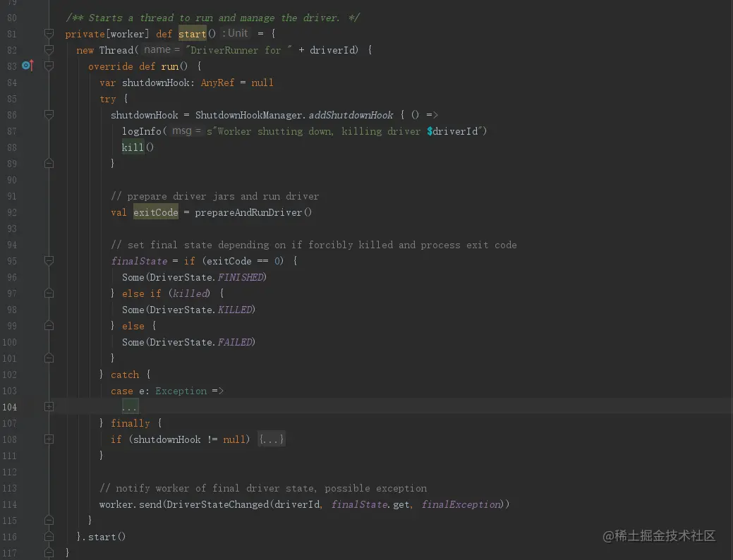The height and width of the screenshot is (560, 733).
Task: Click the $driverId interpolation in log string
Action: coord(452,131)
